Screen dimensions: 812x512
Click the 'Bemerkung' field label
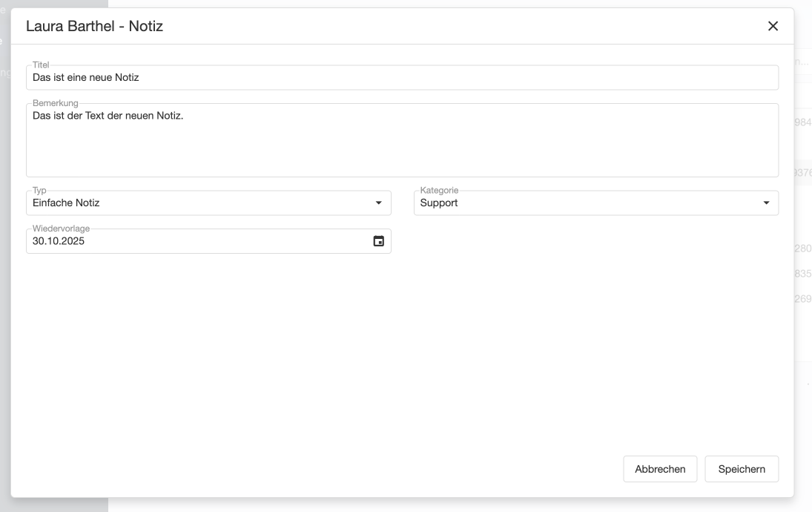coord(56,103)
